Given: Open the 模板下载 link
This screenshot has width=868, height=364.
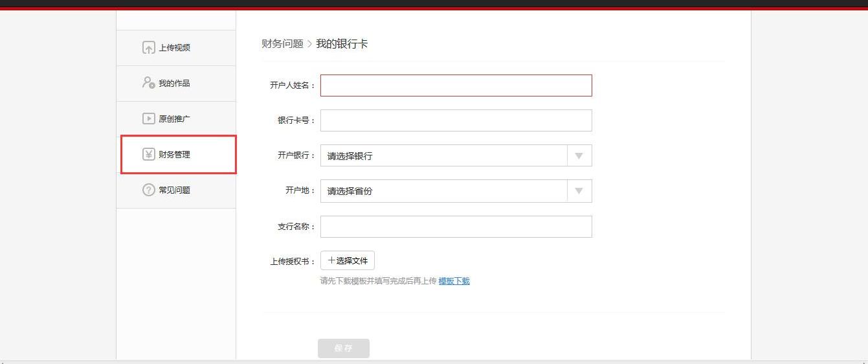Looking at the screenshot, I should point(454,281).
